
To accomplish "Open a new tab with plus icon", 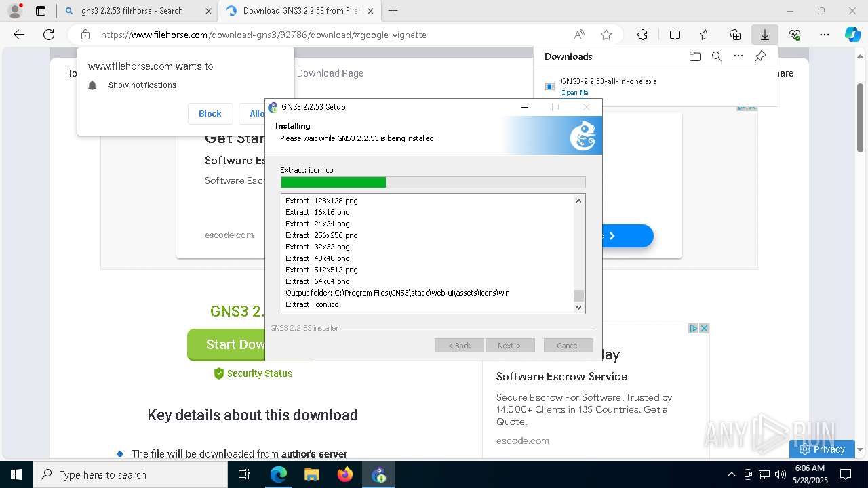I will point(393,11).
